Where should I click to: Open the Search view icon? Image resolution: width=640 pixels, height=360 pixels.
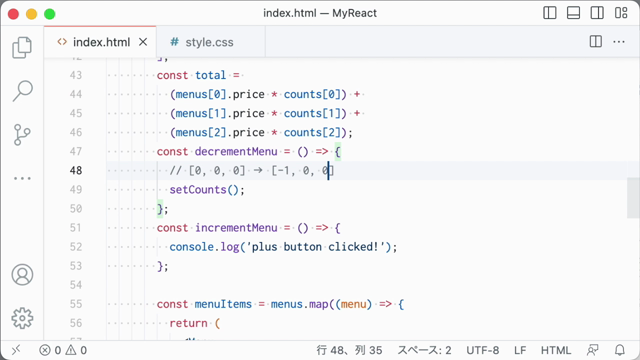point(22,91)
